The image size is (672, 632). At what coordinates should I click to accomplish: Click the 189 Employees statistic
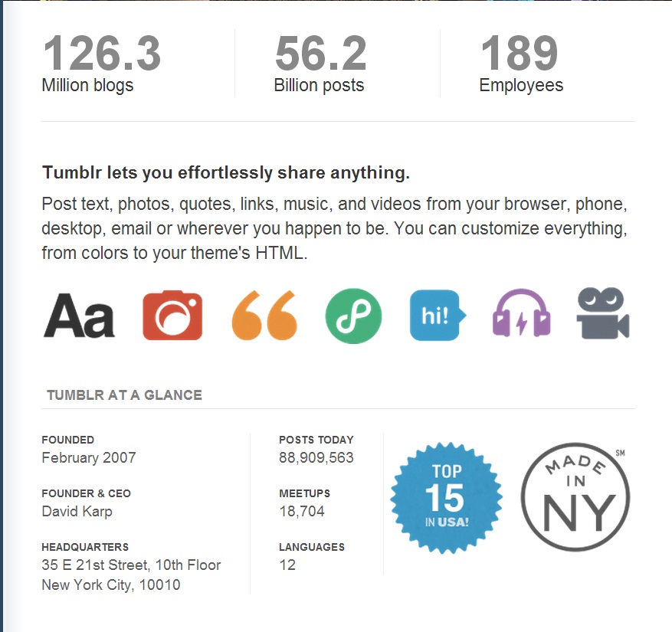(521, 64)
